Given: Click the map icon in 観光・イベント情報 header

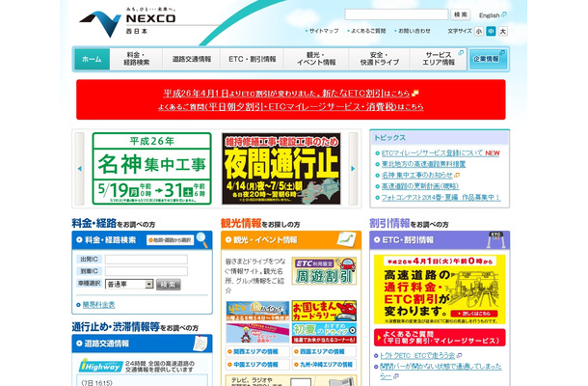Looking at the screenshot, I should pos(346,239).
